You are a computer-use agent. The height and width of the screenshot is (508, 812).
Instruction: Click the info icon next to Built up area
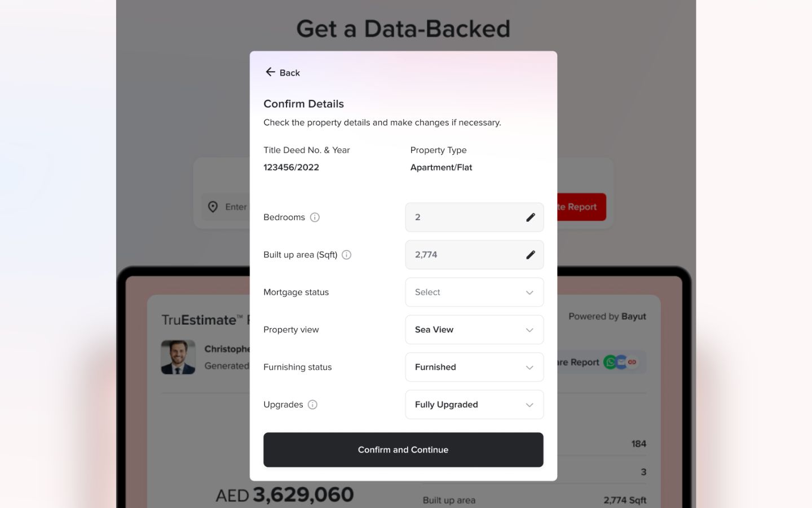pos(346,255)
